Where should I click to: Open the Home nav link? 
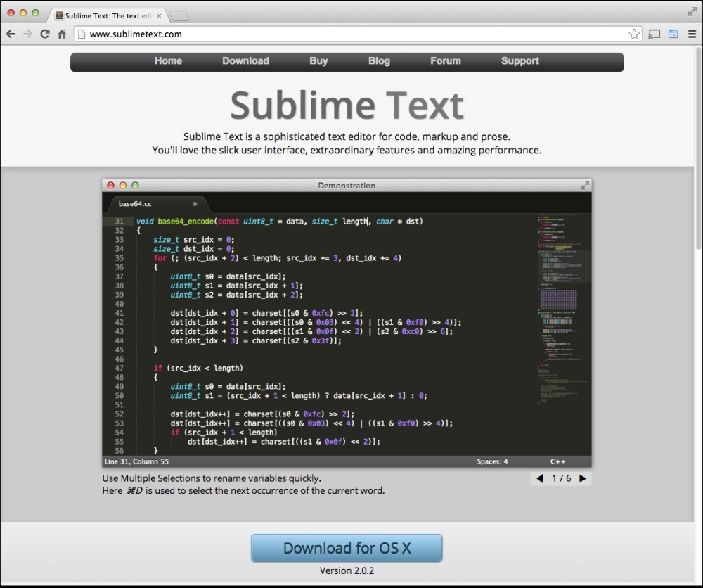tap(168, 61)
